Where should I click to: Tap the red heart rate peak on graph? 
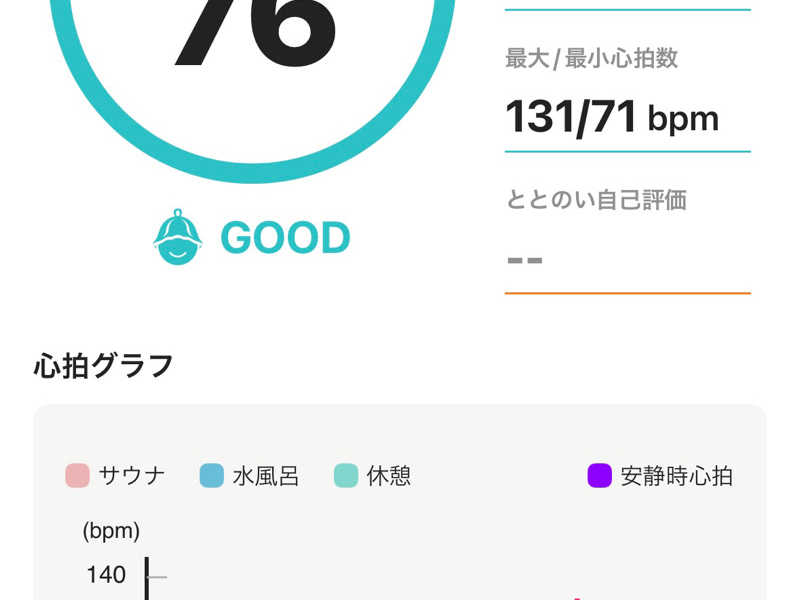click(578, 597)
